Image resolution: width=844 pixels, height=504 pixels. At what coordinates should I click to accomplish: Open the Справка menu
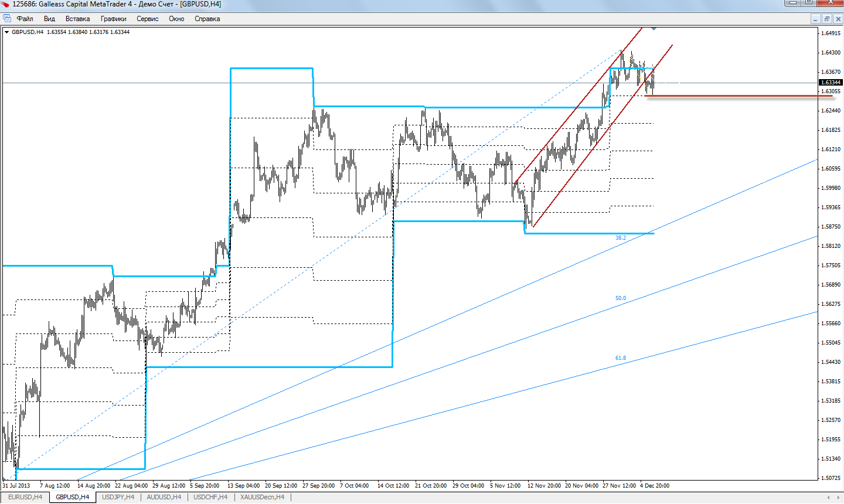(207, 19)
